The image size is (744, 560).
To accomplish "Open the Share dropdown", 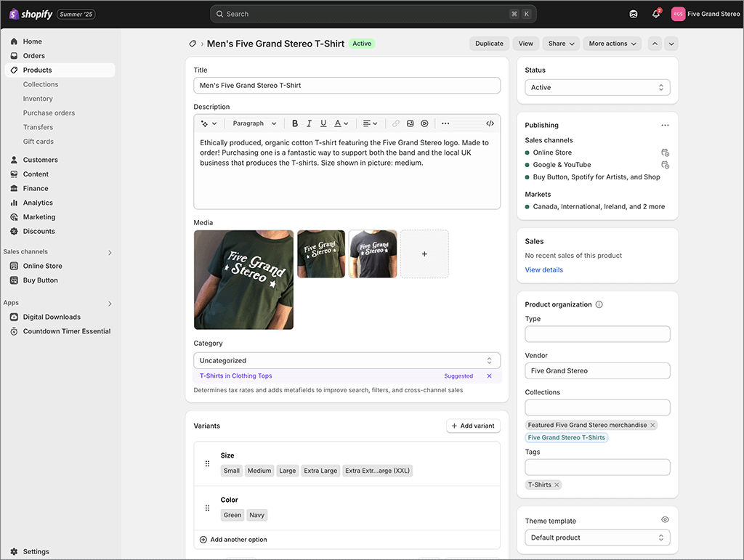I will pos(561,44).
